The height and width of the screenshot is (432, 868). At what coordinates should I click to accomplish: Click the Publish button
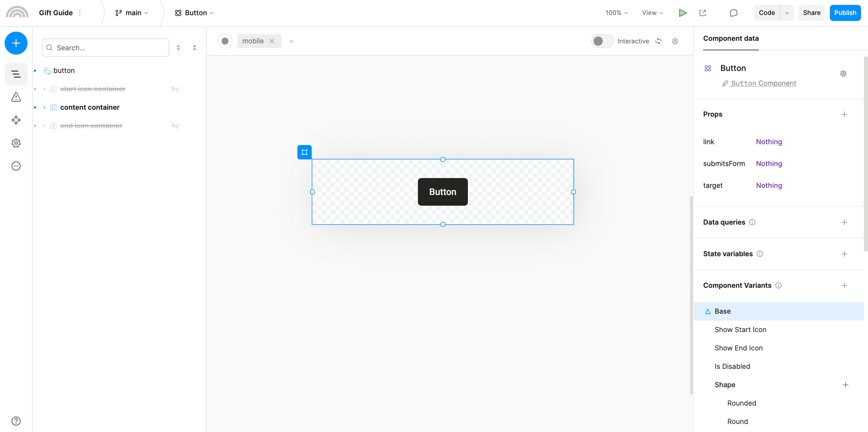click(x=845, y=13)
